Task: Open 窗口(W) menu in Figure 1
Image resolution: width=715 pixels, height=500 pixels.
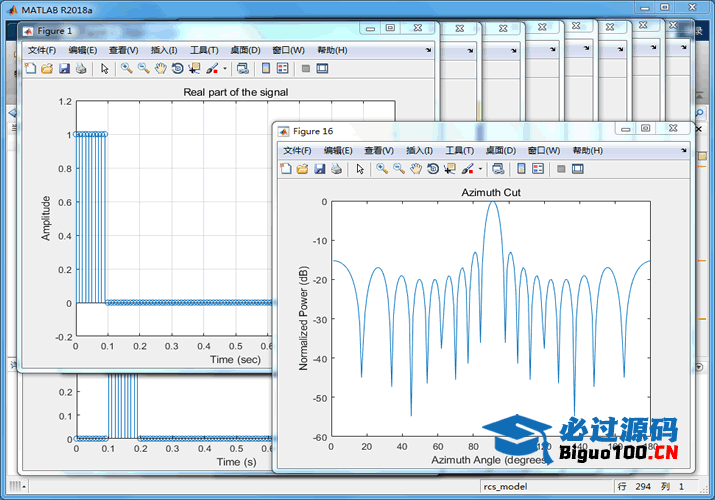Action: pyautogui.click(x=288, y=50)
